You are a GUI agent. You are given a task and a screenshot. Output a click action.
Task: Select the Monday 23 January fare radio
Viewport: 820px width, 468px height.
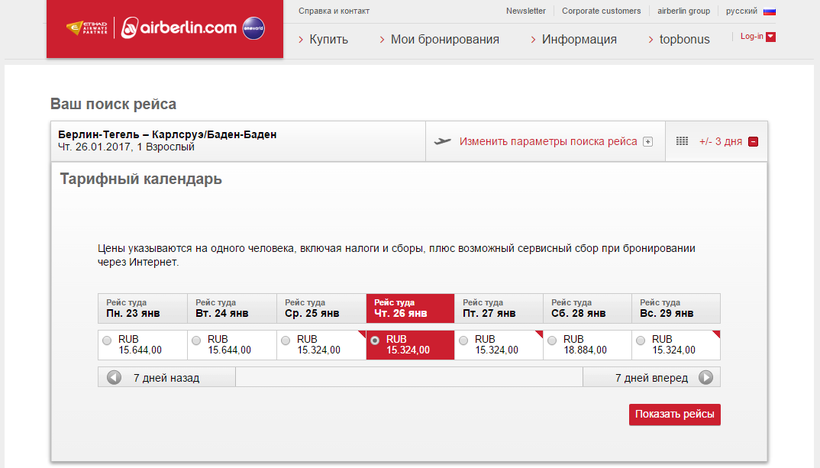click(107, 341)
